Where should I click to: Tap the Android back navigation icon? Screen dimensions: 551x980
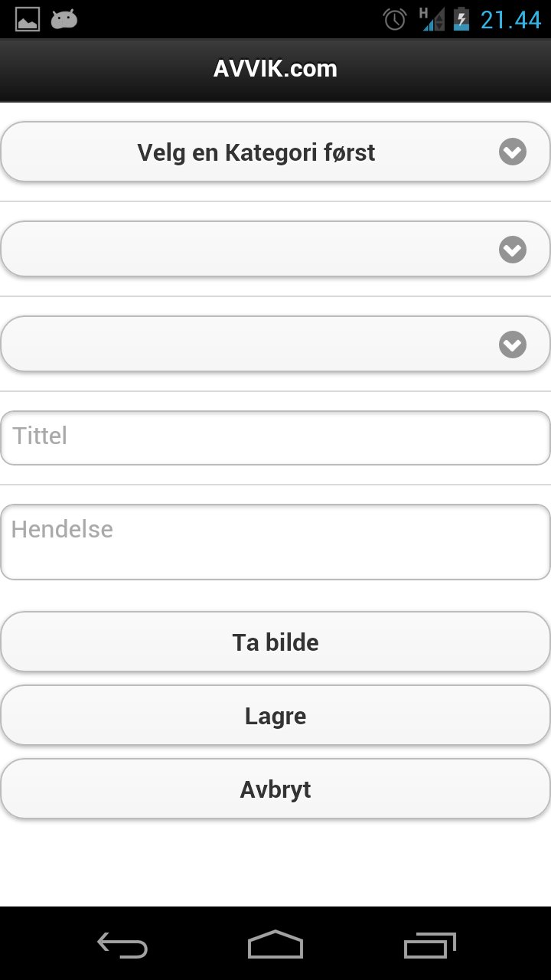[x=122, y=945]
